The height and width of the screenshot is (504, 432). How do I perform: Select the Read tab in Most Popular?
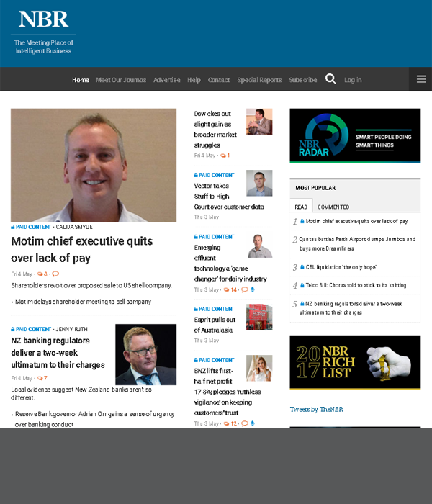[x=301, y=207]
